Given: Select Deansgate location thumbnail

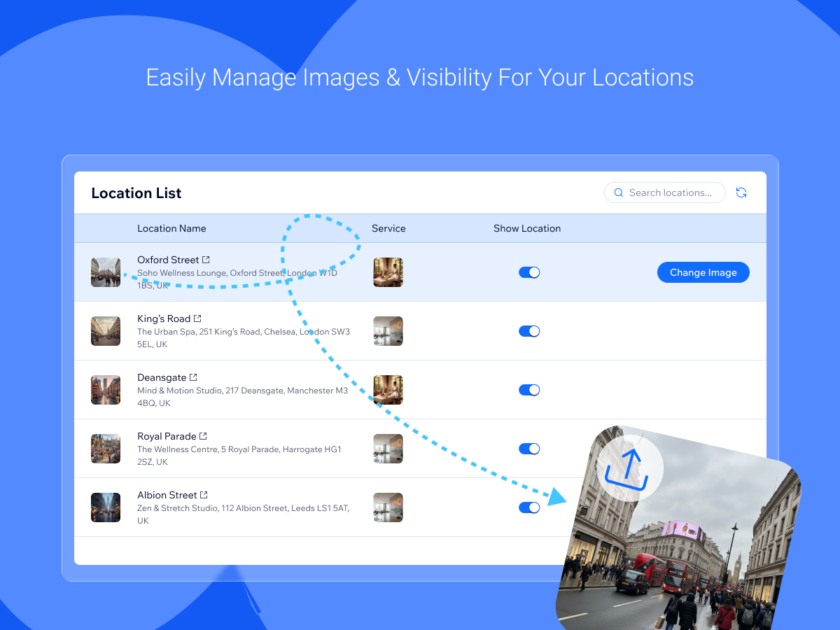Looking at the screenshot, I should [x=106, y=390].
